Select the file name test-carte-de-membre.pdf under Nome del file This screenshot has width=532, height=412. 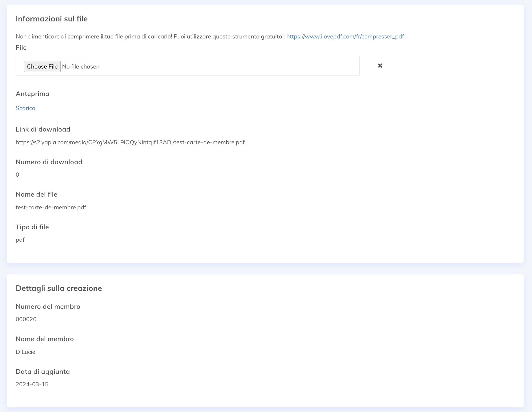pos(51,207)
